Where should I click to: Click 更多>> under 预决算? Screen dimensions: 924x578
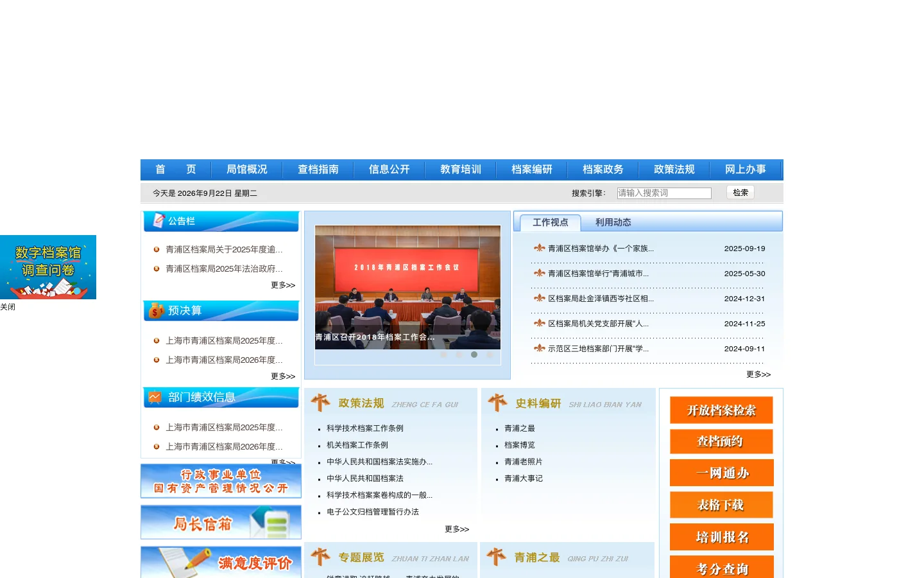(x=283, y=376)
